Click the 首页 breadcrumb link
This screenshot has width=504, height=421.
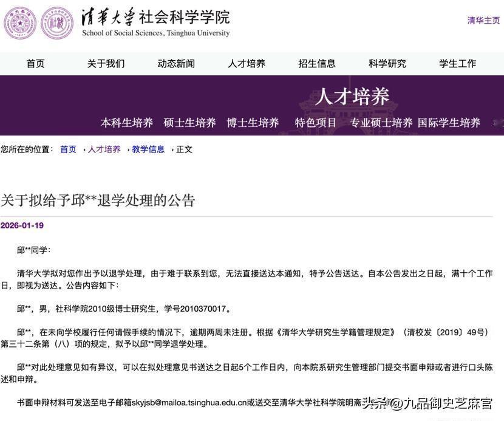pos(69,149)
